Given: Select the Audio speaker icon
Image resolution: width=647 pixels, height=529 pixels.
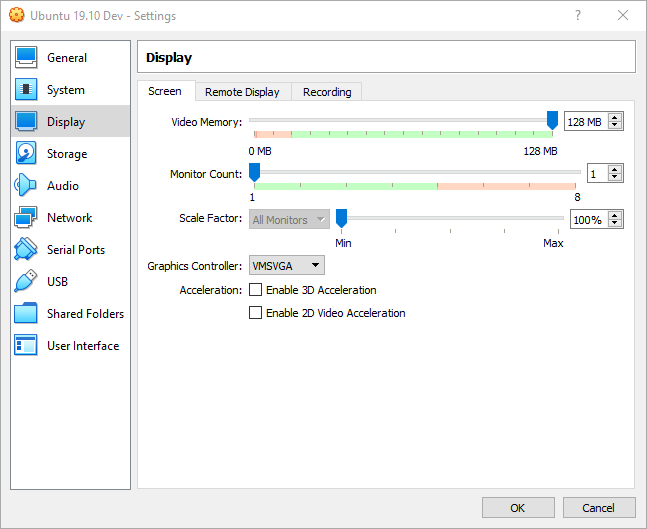Looking at the screenshot, I should point(26,185).
